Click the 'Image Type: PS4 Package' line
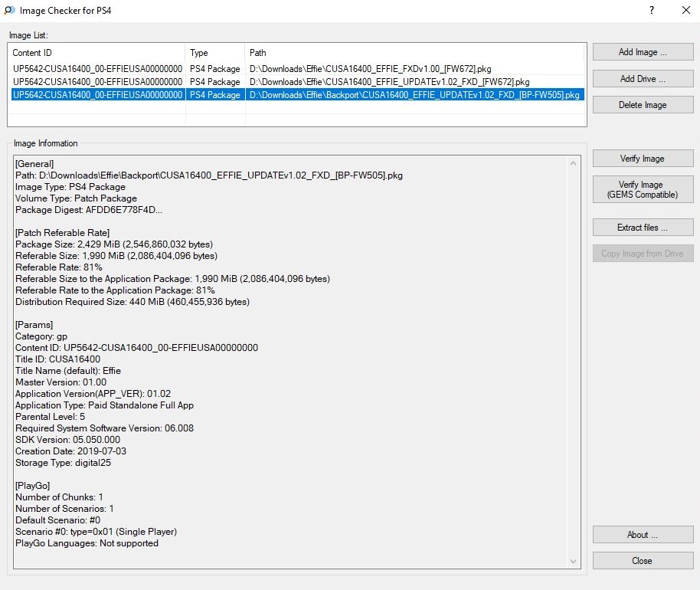This screenshot has height=590, width=700. (x=70, y=187)
